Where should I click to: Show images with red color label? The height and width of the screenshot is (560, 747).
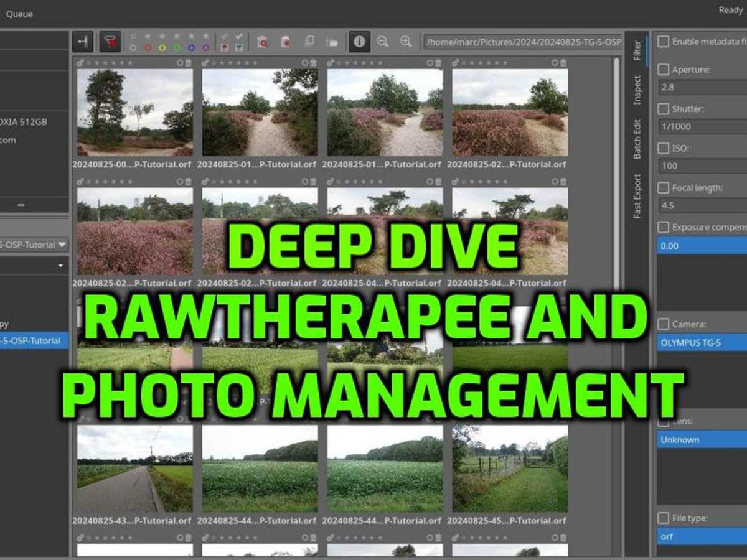[148, 47]
